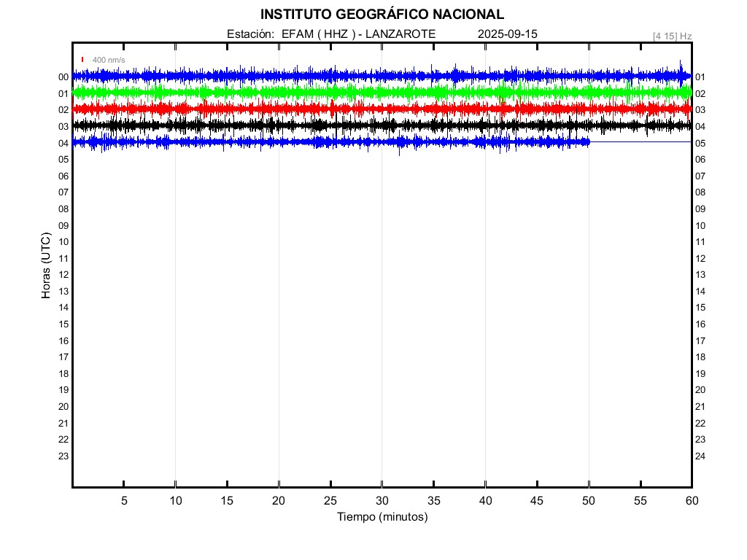Viewport: 747px width, 560px height.
Task: Click the [4 15] Hz filter label
Action: click(672, 36)
